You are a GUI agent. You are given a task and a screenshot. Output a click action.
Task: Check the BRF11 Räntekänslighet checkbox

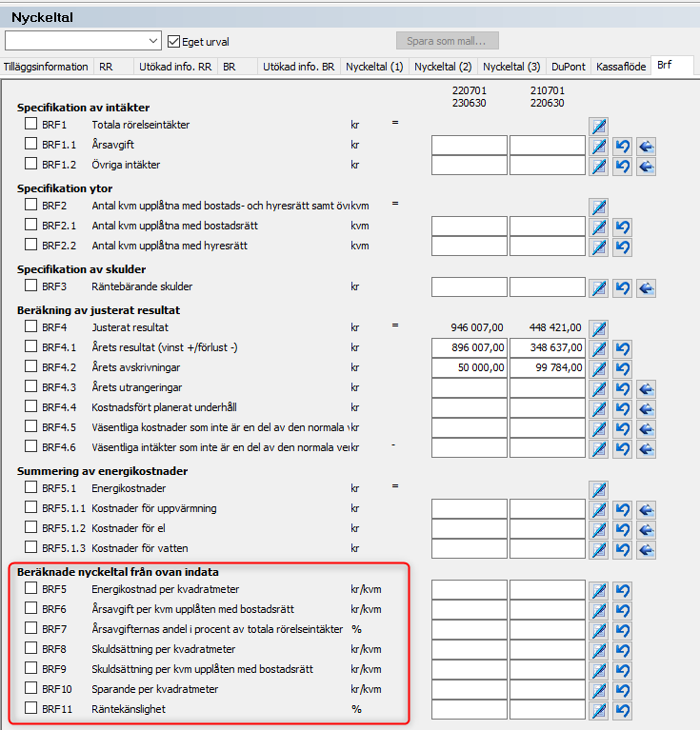[30, 708]
